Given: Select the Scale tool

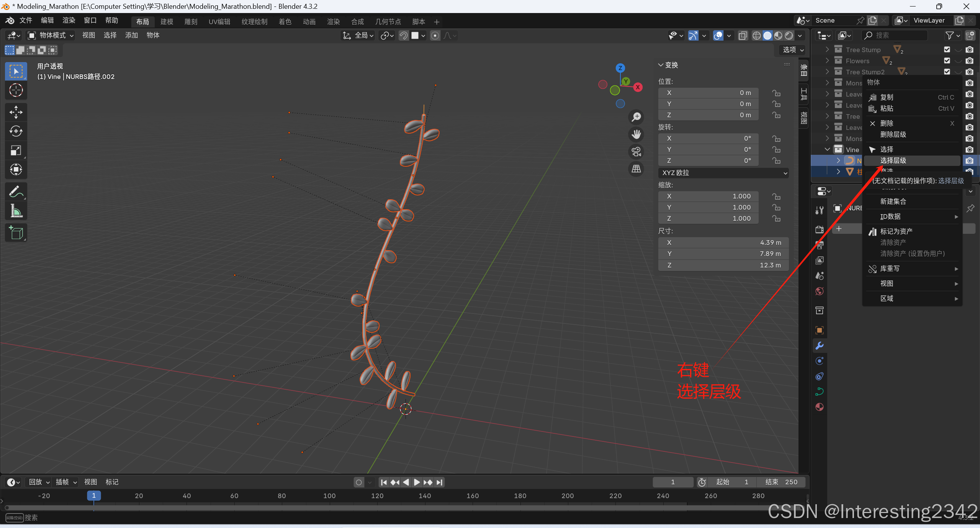Looking at the screenshot, I should 16,151.
